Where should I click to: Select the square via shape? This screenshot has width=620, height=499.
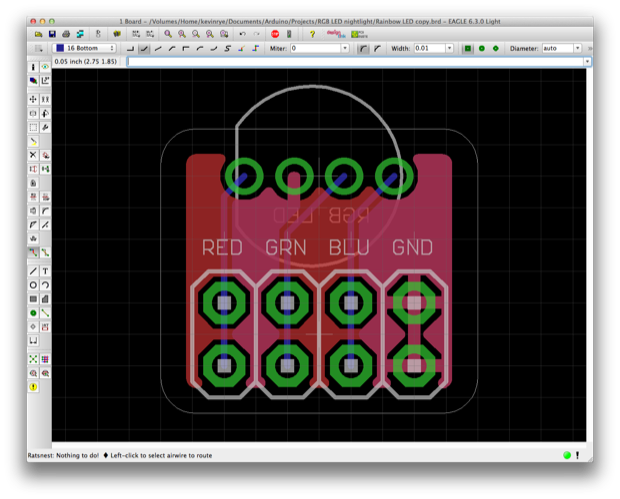pos(468,49)
